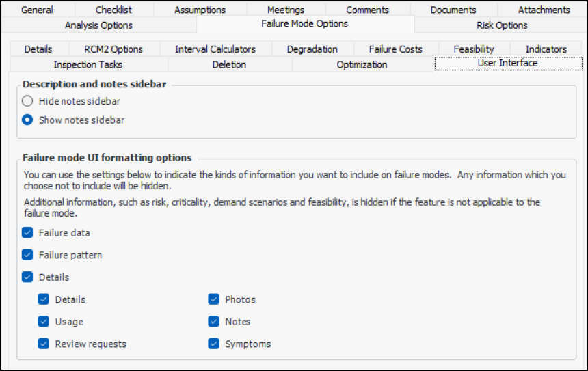Switch to the RCM2 Options tab

pyautogui.click(x=113, y=49)
